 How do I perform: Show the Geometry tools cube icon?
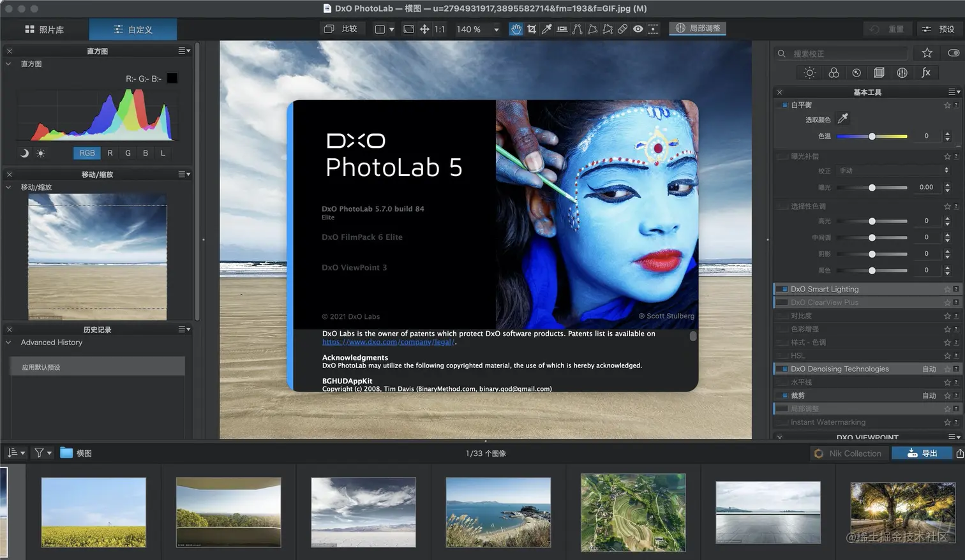879,73
